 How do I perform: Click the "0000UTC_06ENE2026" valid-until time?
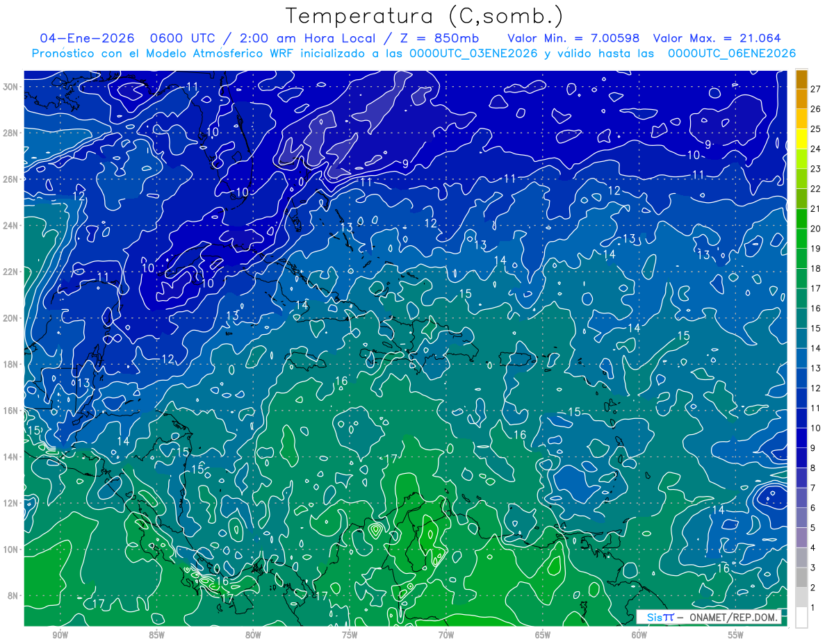coord(732,53)
